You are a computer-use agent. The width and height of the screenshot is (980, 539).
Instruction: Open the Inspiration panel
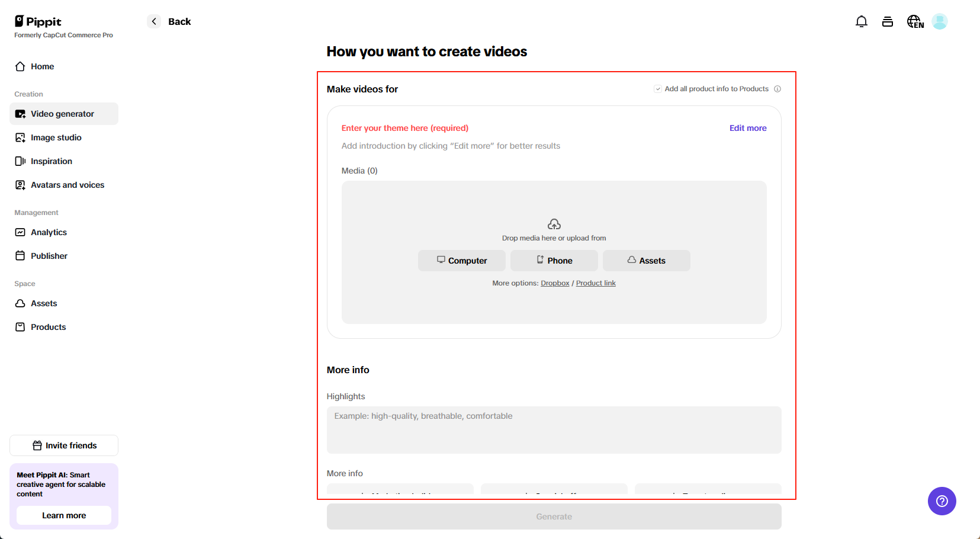[51, 161]
